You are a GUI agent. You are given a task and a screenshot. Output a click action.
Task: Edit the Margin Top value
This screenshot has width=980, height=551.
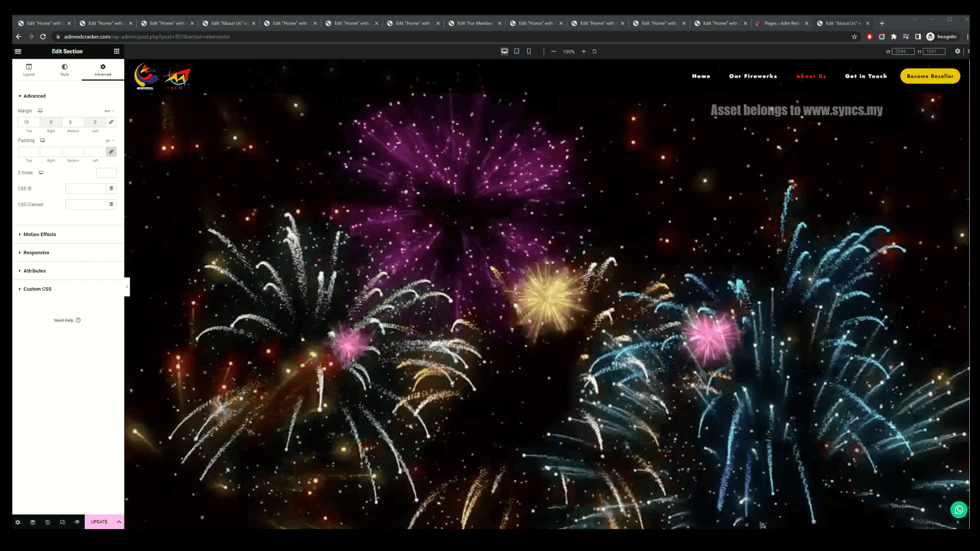[29, 122]
